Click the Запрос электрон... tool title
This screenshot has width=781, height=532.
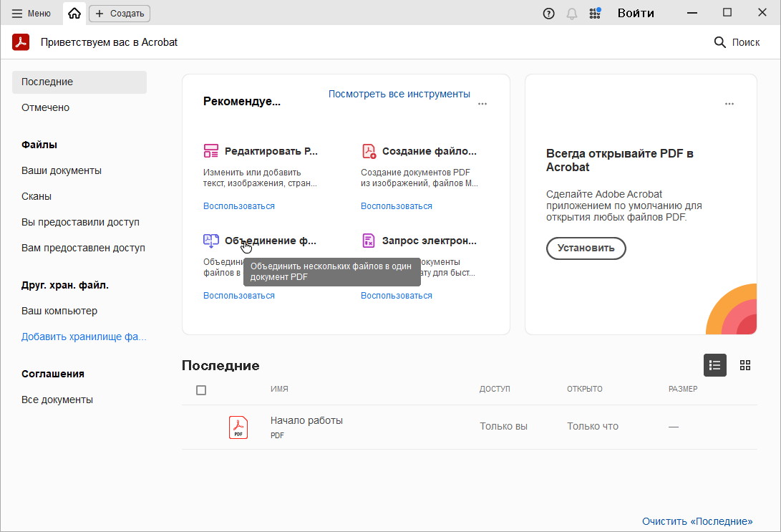(x=430, y=241)
